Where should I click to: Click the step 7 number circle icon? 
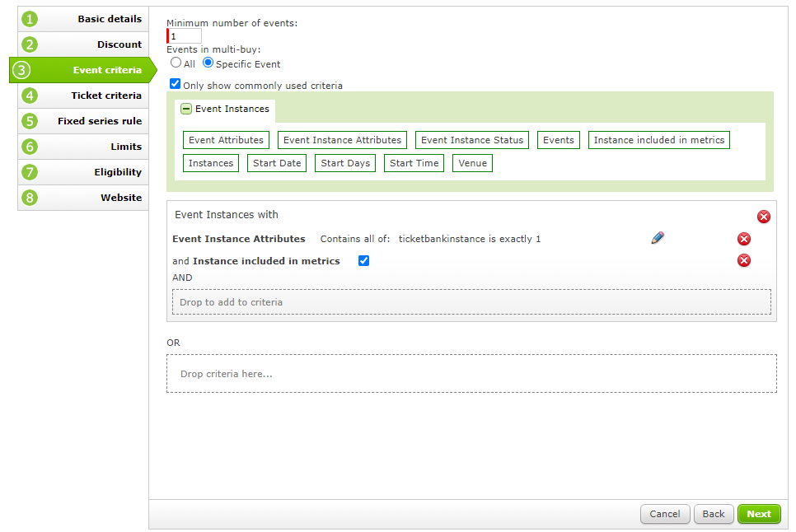[30, 172]
